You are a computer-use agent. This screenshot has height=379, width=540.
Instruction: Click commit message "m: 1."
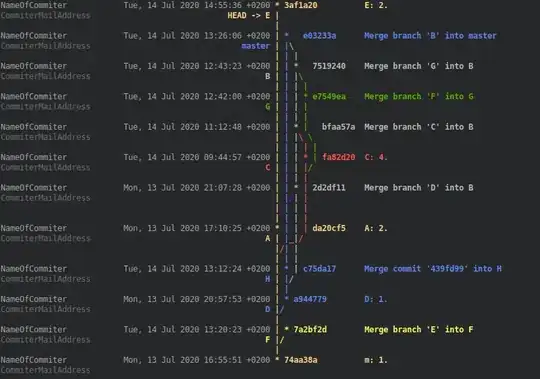[x=376, y=360]
